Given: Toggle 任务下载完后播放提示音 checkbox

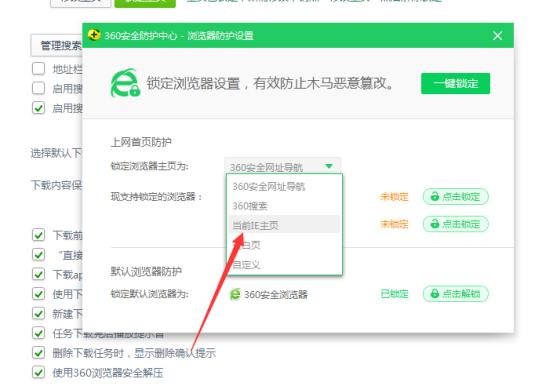Looking at the screenshot, I should [38, 333].
